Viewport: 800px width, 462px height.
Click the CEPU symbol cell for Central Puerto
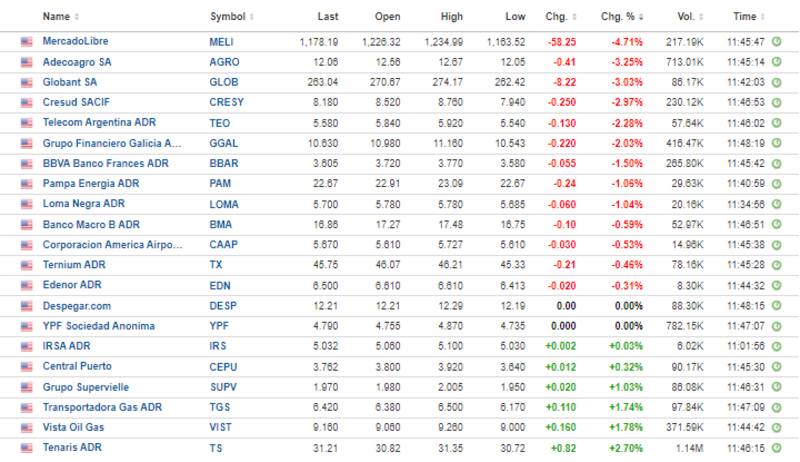click(x=224, y=366)
